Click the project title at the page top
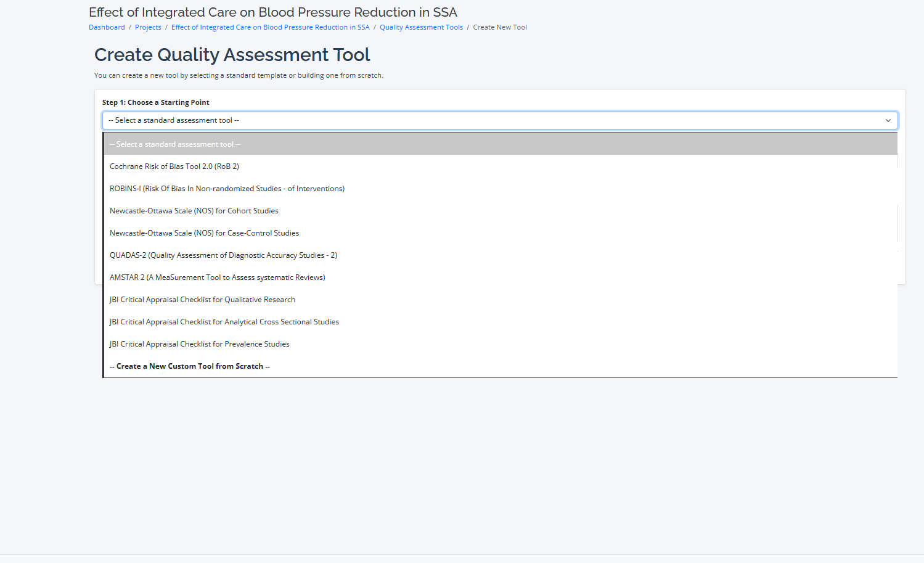This screenshot has height=563, width=924. pyautogui.click(x=272, y=12)
